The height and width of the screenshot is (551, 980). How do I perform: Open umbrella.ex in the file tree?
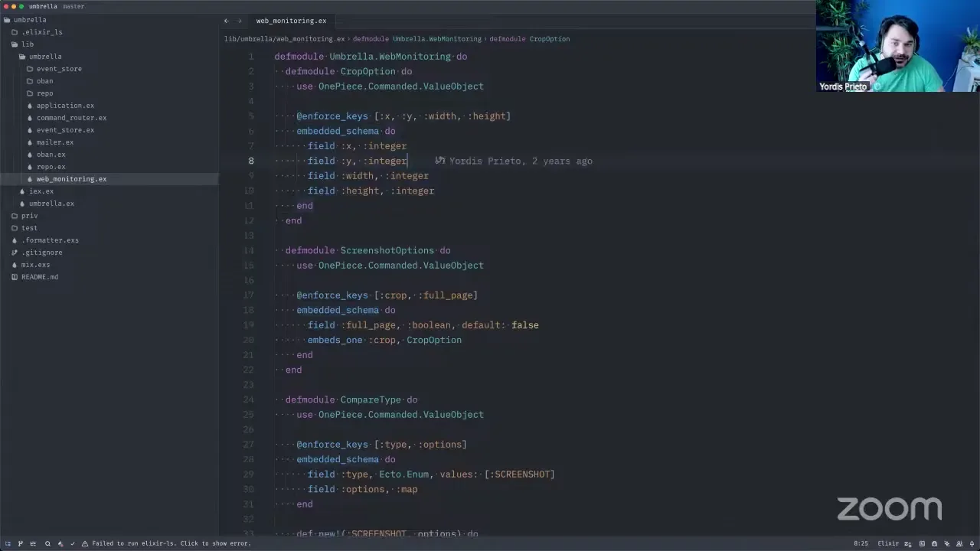click(51, 204)
